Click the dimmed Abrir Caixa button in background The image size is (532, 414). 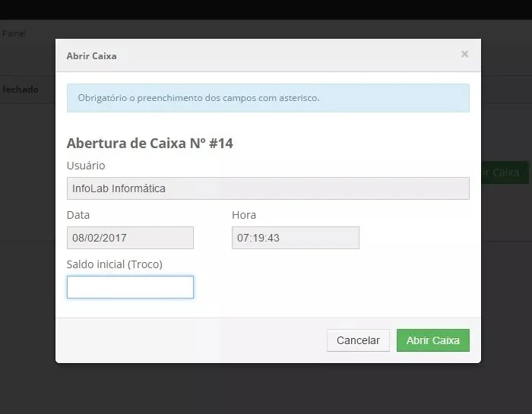point(505,172)
